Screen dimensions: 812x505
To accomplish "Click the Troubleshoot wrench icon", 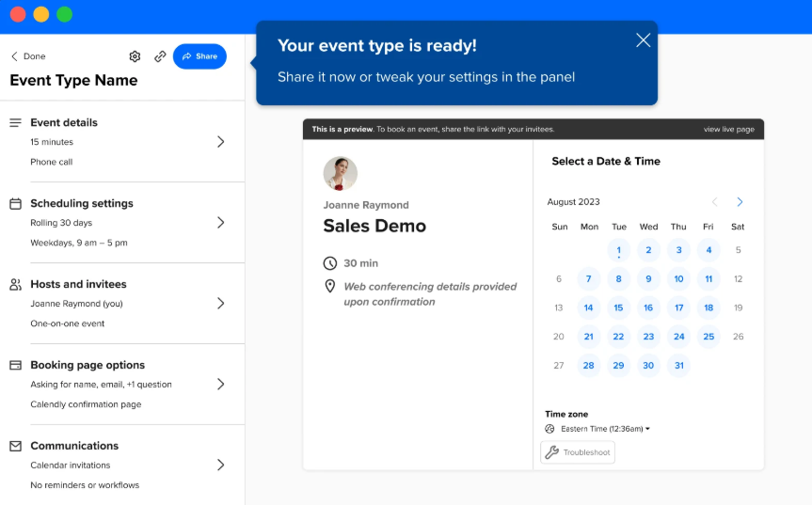I will [x=552, y=452].
